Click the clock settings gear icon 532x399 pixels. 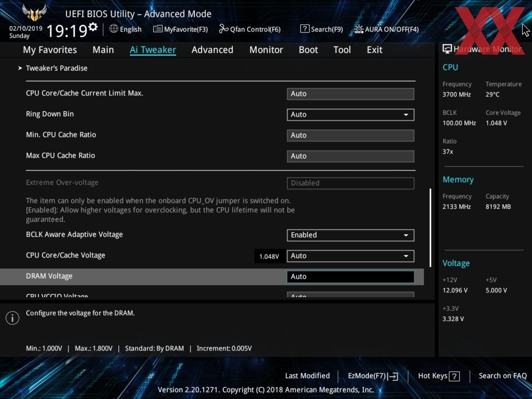(93, 27)
